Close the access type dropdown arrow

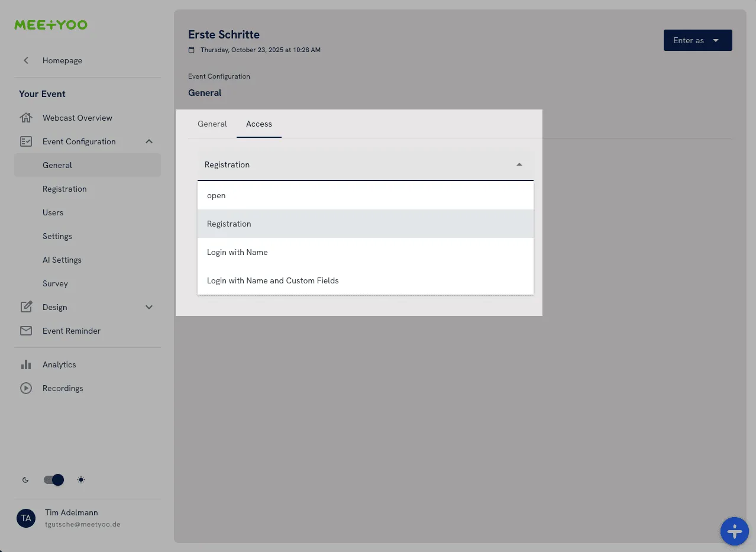(x=519, y=164)
